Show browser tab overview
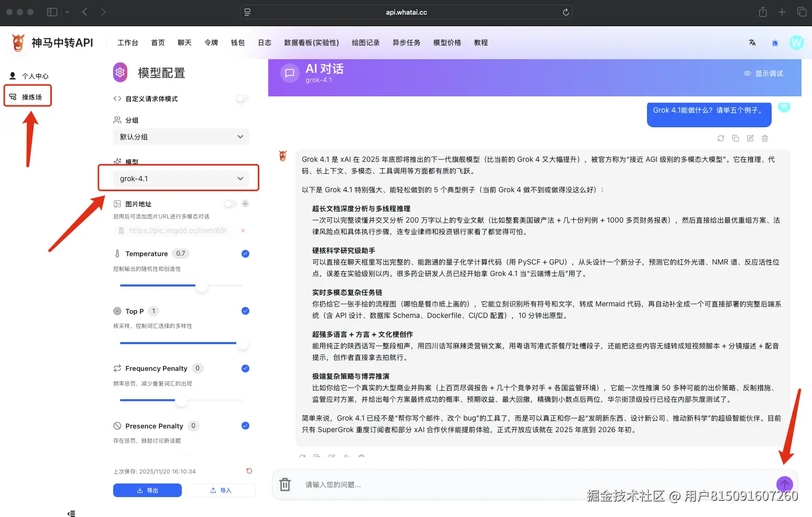 802,12
